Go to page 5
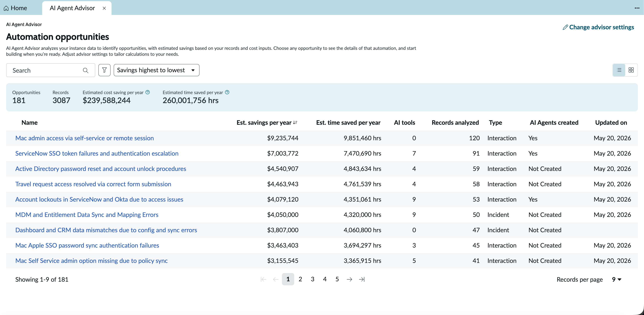The height and width of the screenshot is (315, 644). pos(337,279)
